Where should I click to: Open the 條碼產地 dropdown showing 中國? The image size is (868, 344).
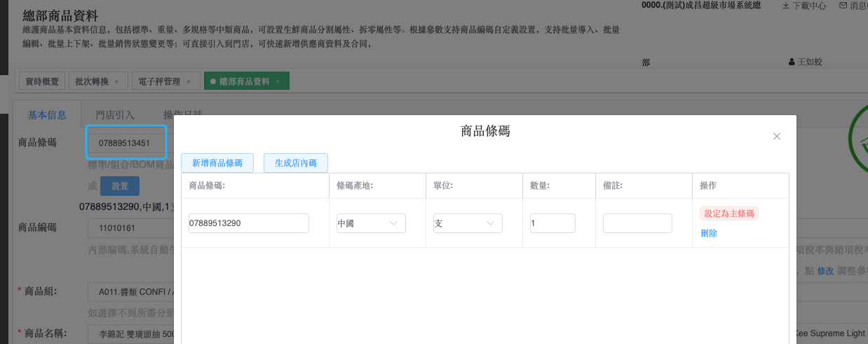tap(371, 223)
